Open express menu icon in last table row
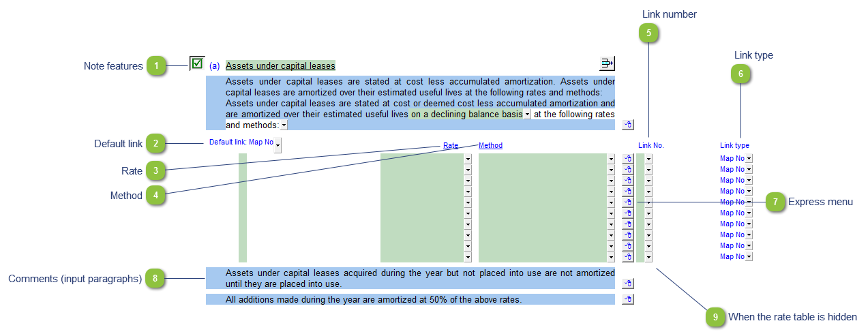 point(628,257)
